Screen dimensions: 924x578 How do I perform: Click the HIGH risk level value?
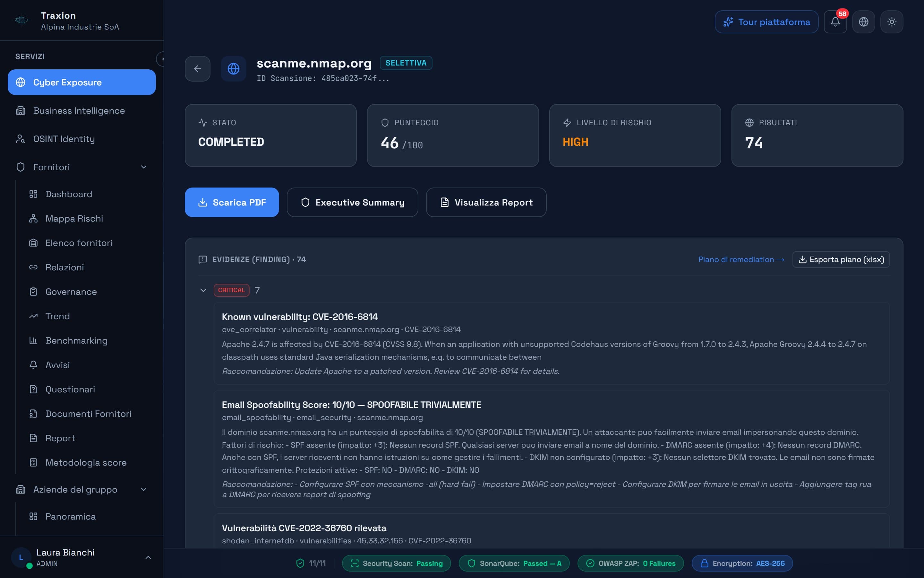click(x=575, y=142)
